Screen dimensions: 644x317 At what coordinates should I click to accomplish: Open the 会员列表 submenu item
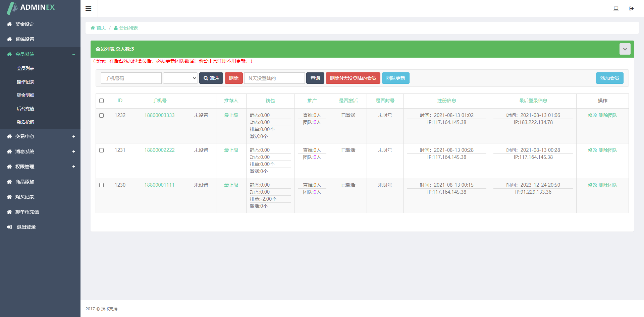tap(25, 68)
